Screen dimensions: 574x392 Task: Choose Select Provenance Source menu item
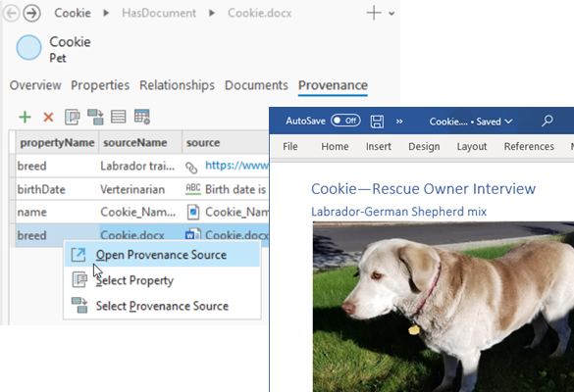tap(162, 306)
